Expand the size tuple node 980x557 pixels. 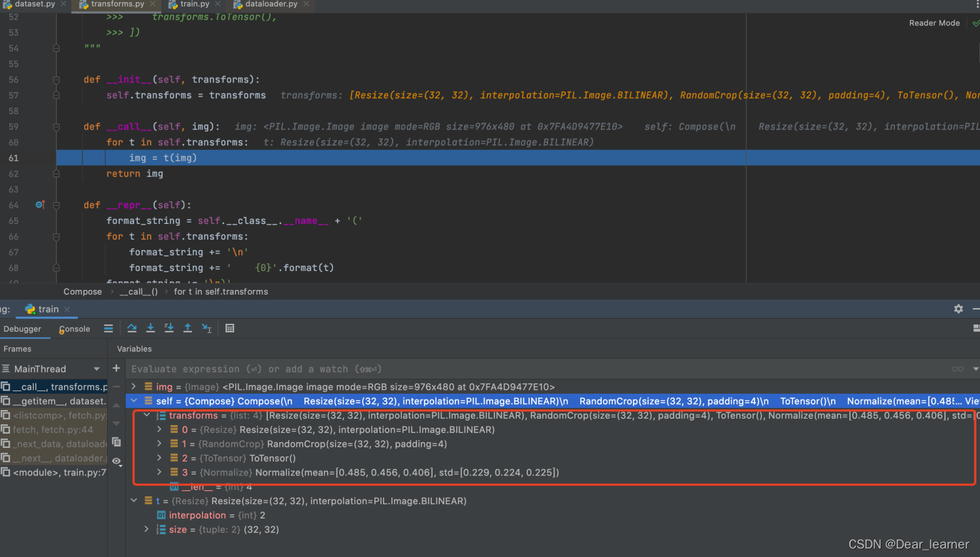coord(146,530)
